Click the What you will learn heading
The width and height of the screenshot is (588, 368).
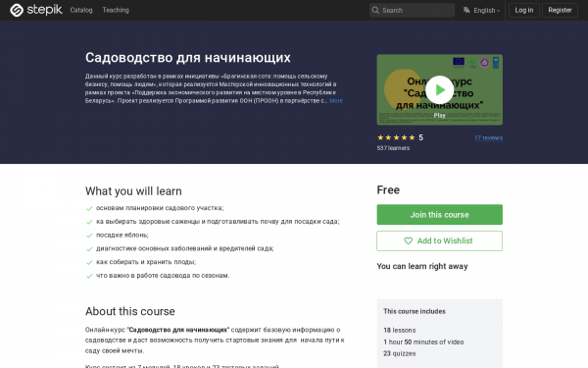(x=133, y=191)
